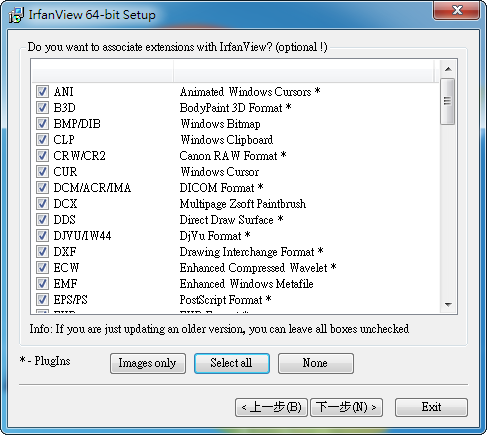Click the first column header of list
This screenshot has width=487, height=435.
[x=102, y=71]
